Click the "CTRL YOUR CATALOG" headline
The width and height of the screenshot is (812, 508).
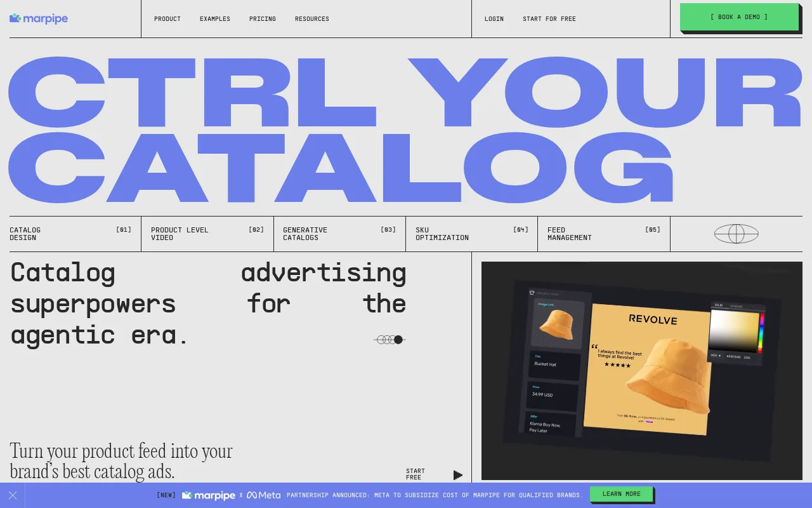[x=405, y=130]
